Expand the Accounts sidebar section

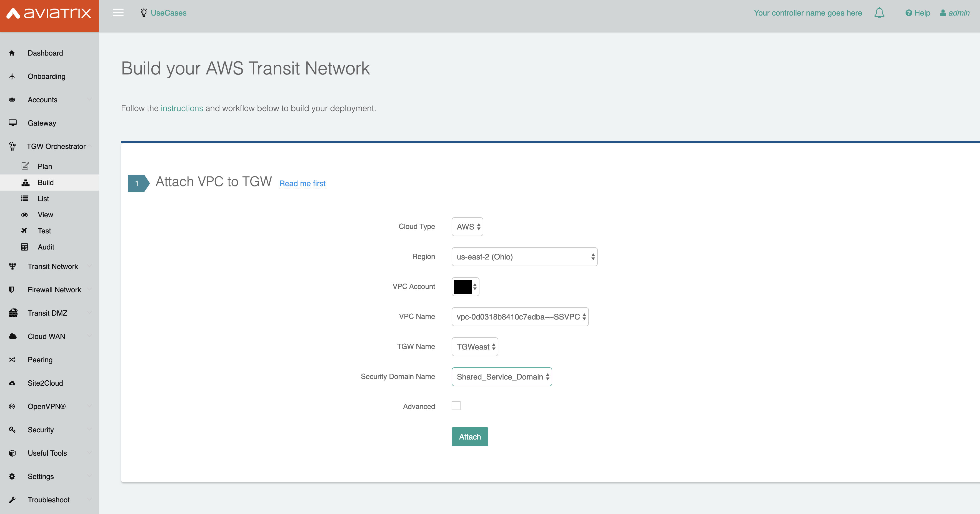click(42, 100)
